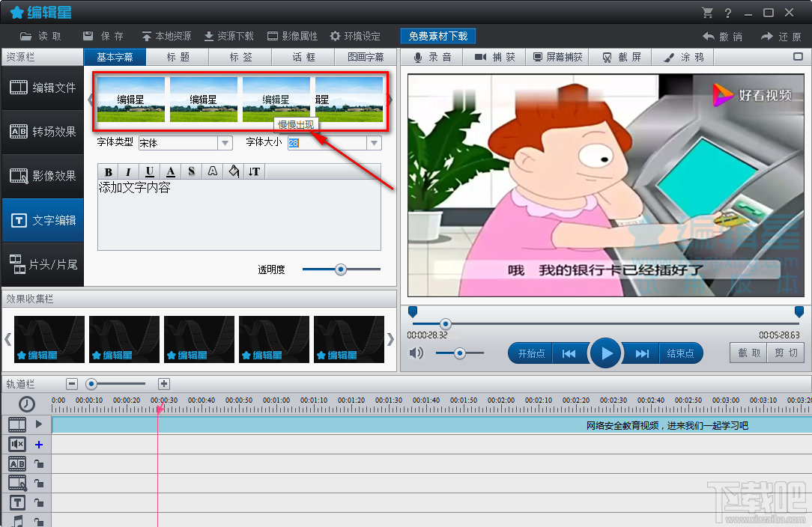Undo last action with 撤销

click(x=722, y=37)
